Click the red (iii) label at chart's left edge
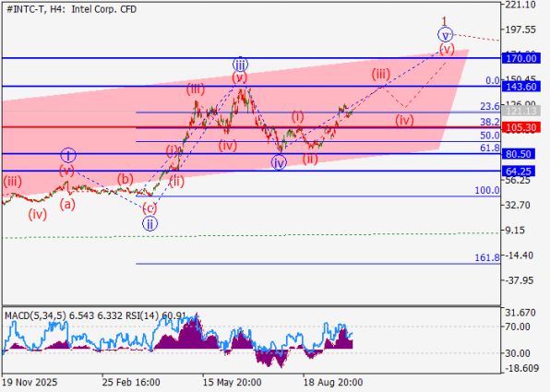The width and height of the screenshot is (550, 392). [x=12, y=182]
